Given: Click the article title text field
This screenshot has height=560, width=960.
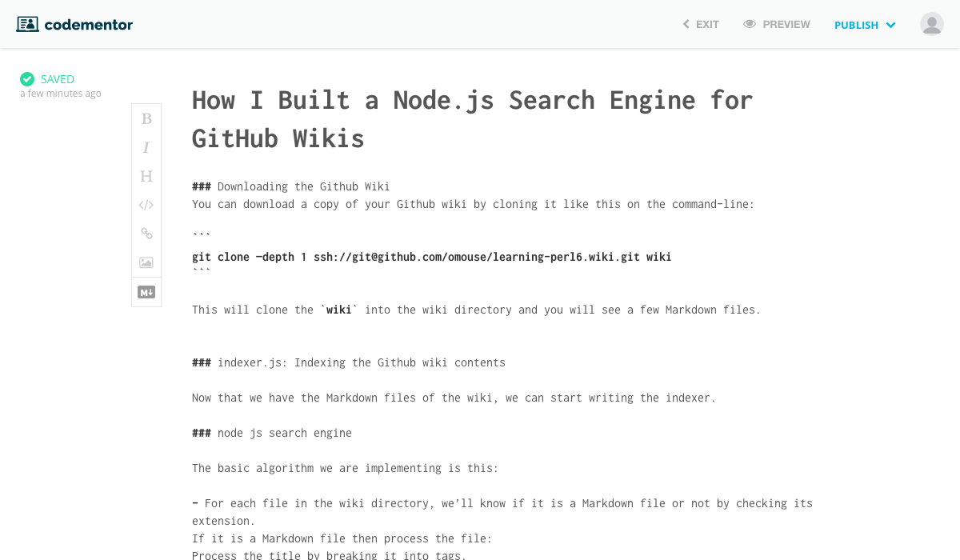Looking at the screenshot, I should (472, 119).
